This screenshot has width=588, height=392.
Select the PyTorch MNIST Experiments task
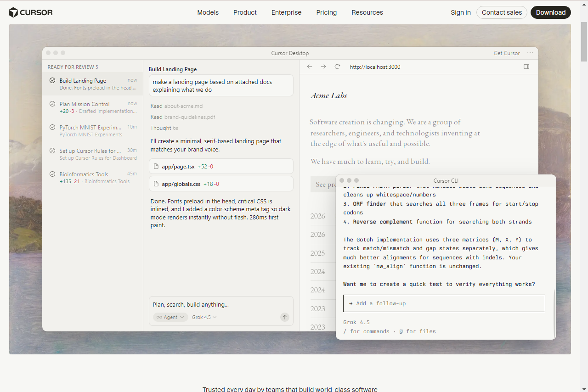pos(93,131)
